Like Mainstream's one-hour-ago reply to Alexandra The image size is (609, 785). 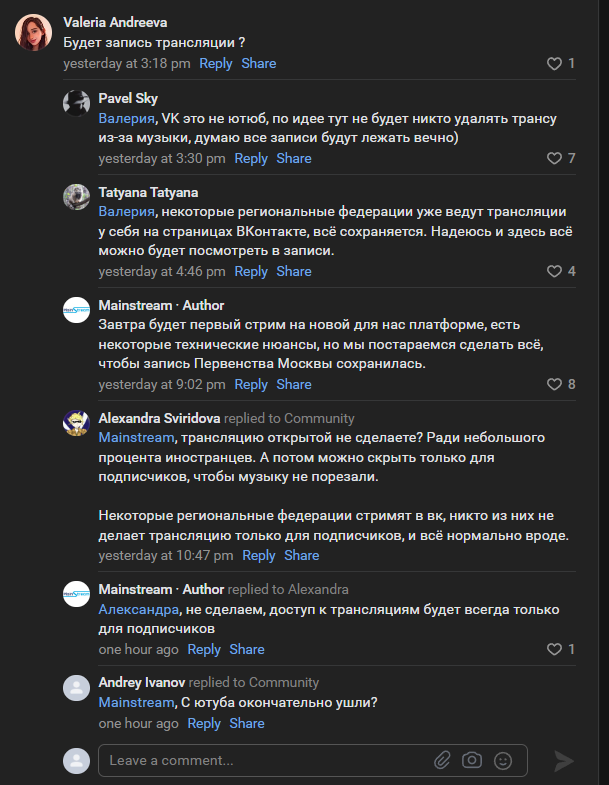(x=554, y=649)
